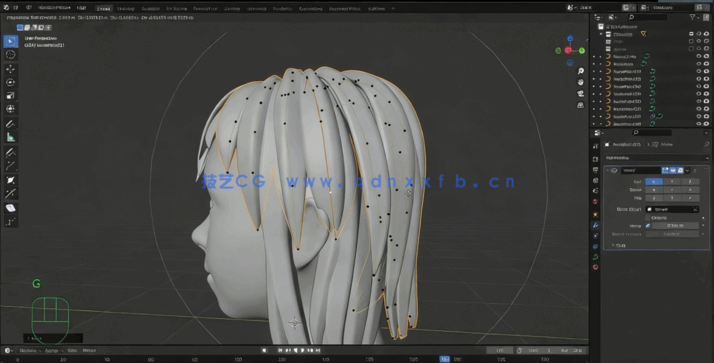Choose the Measure ruler tool

[x=10, y=137]
